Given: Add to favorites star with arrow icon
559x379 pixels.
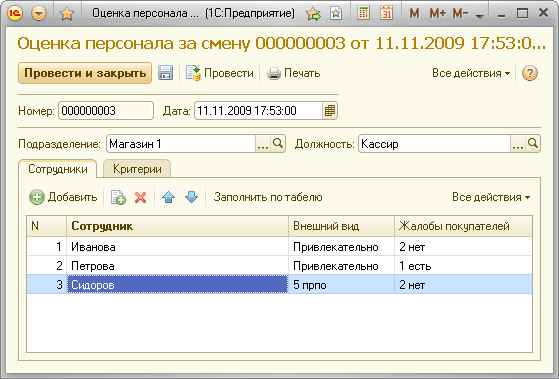Looking at the screenshot, I should (x=314, y=14).
